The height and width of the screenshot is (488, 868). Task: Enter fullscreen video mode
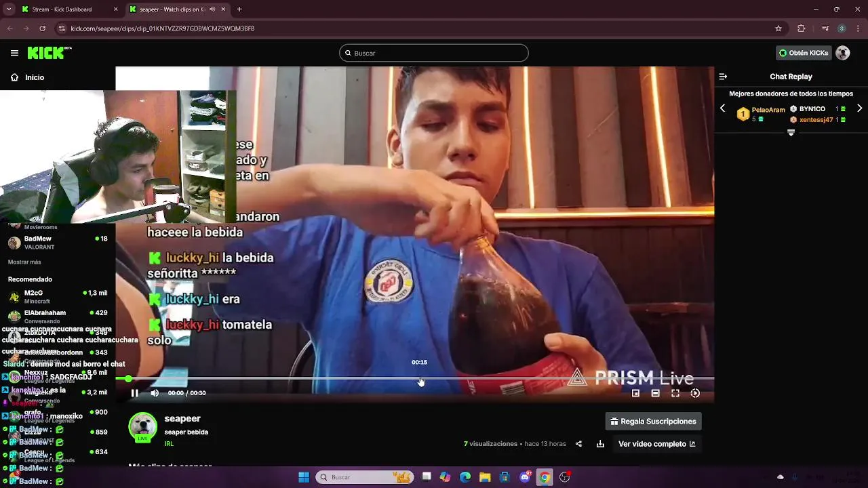675,393
